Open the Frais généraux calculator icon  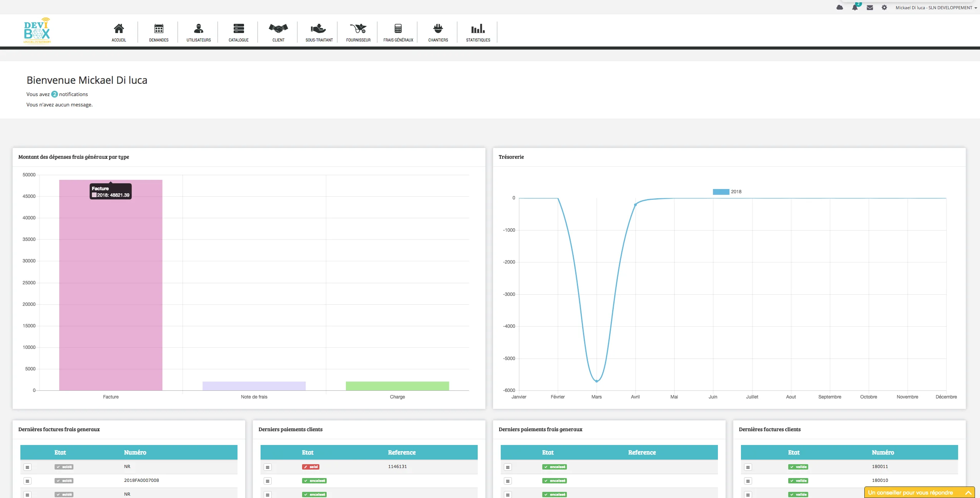[398, 28]
